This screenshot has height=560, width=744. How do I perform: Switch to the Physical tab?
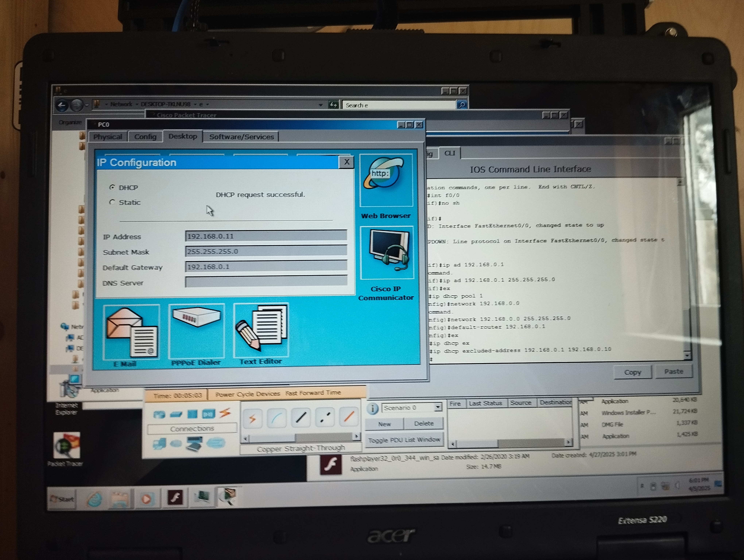pyautogui.click(x=108, y=137)
